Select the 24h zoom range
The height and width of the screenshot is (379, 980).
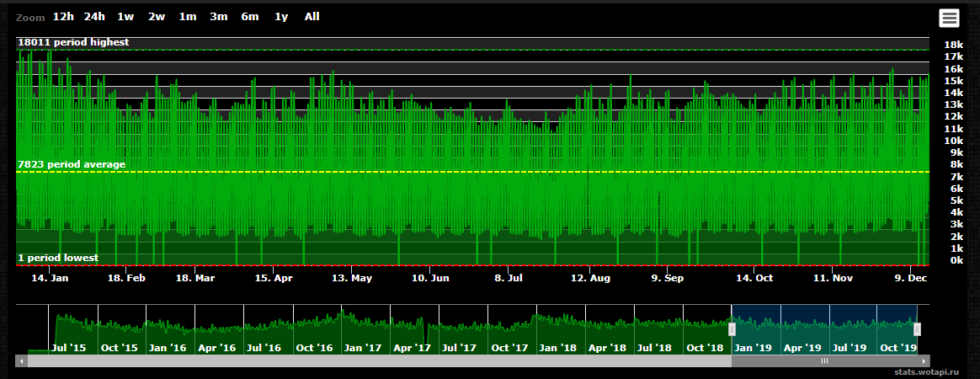[94, 17]
